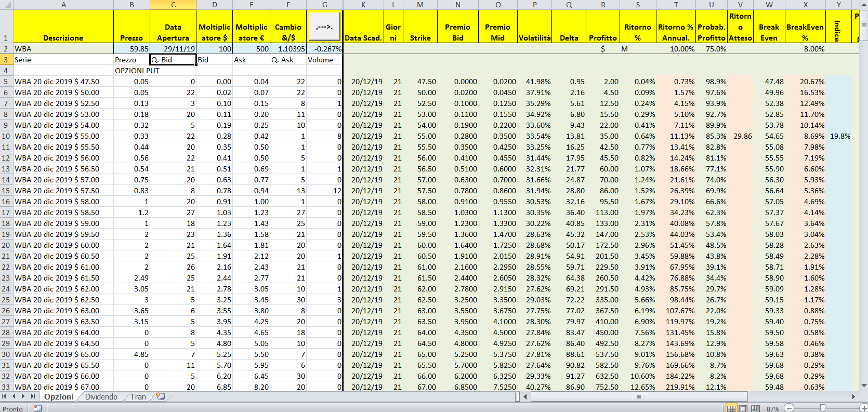Go to the first sheet tab arrow
The width and height of the screenshot is (868, 412).
coord(5,396)
